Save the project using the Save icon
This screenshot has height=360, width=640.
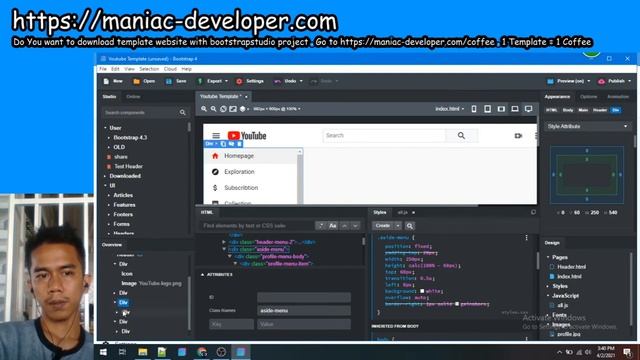point(169,81)
